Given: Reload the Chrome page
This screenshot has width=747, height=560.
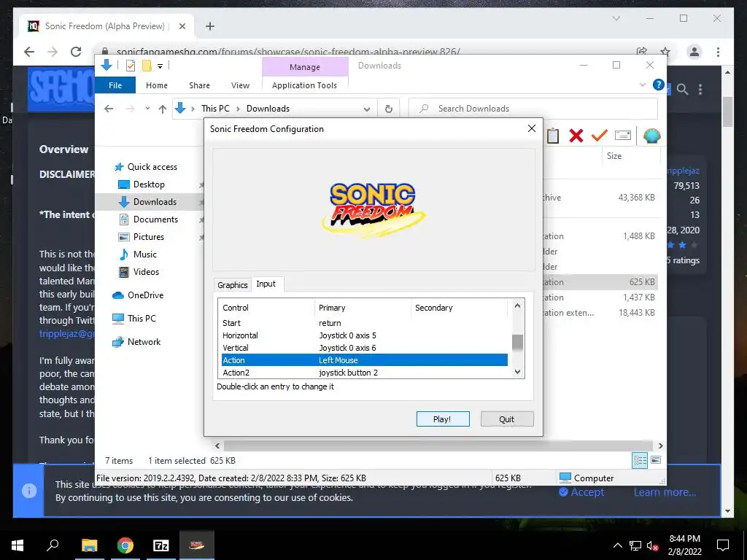Looking at the screenshot, I should click(76, 52).
